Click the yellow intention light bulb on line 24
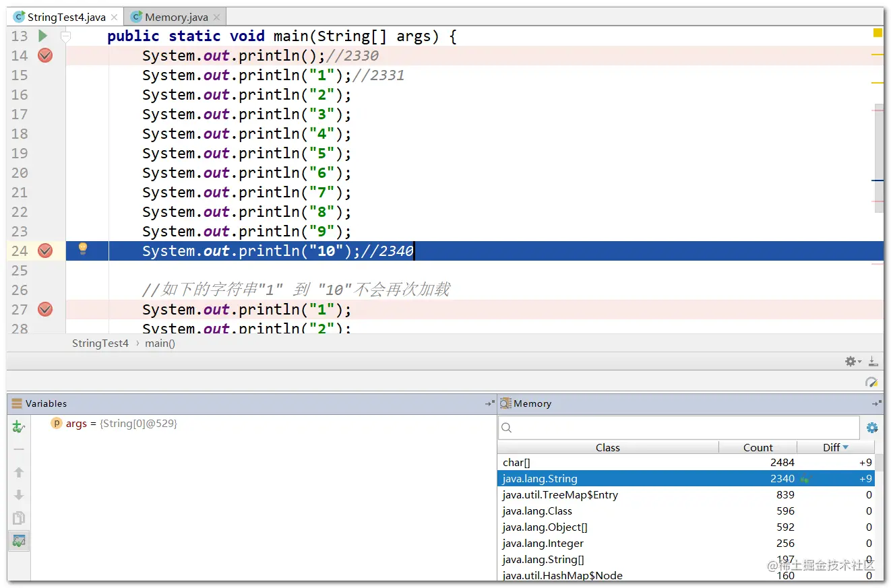 click(83, 249)
